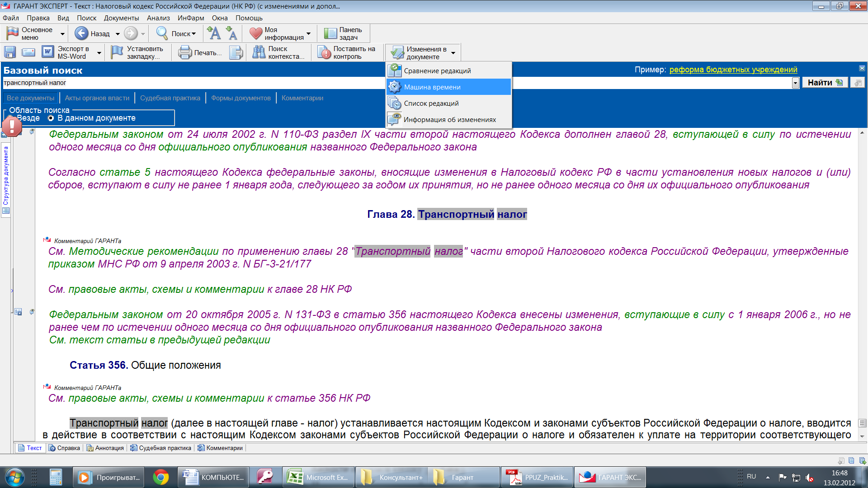Select В данном документе radio button
The width and height of the screenshot is (868, 488).
click(x=51, y=118)
